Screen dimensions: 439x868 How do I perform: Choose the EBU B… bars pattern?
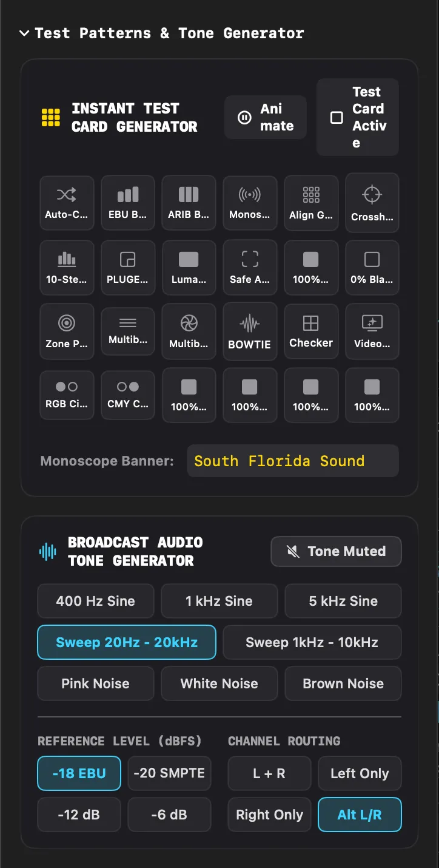click(128, 203)
